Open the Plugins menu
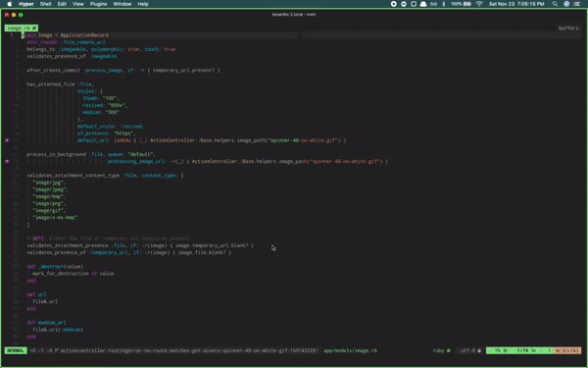Screen dimensions: 588x368 click(98, 4)
